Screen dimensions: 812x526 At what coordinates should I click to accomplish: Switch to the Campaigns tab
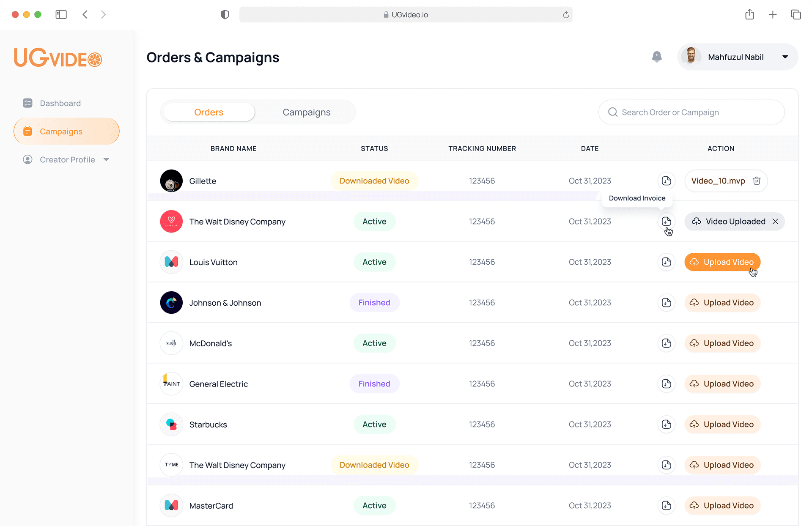click(x=306, y=112)
